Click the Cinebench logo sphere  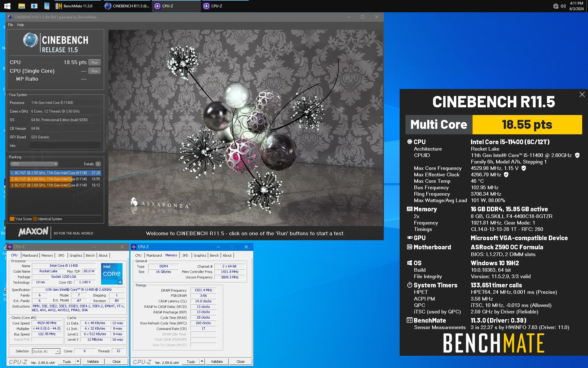tap(30, 40)
